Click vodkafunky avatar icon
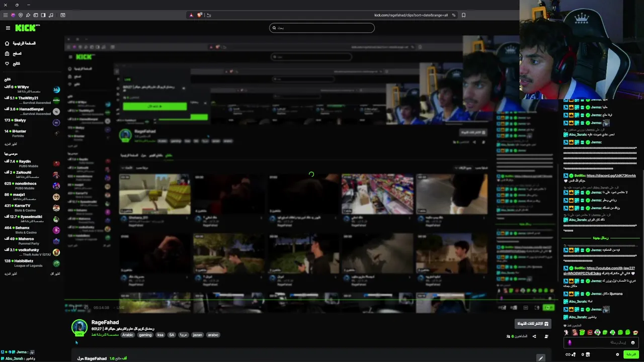Image resolution: width=644 pixels, height=362 pixels. [56, 252]
